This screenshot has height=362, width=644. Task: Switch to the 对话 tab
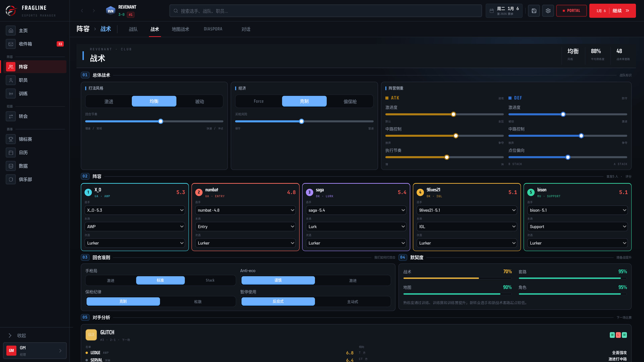pyautogui.click(x=246, y=29)
